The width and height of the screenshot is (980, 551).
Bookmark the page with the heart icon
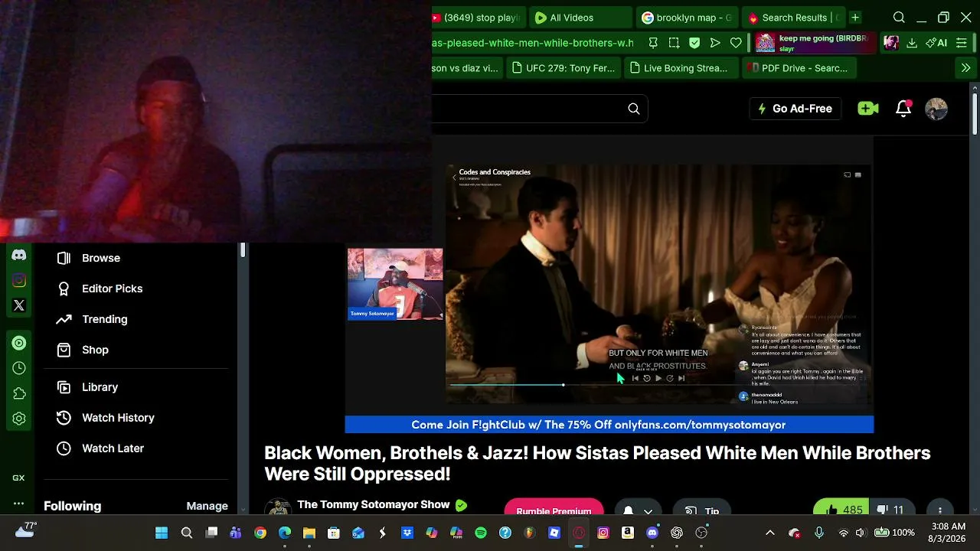(x=736, y=43)
